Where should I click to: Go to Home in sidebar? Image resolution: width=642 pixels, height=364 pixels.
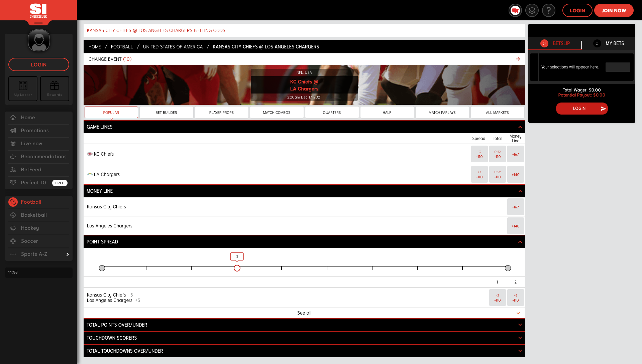(39, 118)
